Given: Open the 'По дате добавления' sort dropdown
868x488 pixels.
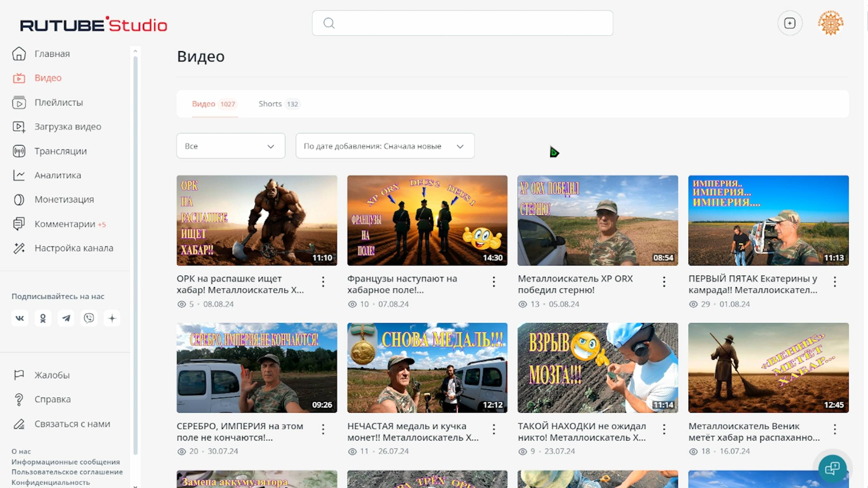Looking at the screenshot, I should (385, 146).
